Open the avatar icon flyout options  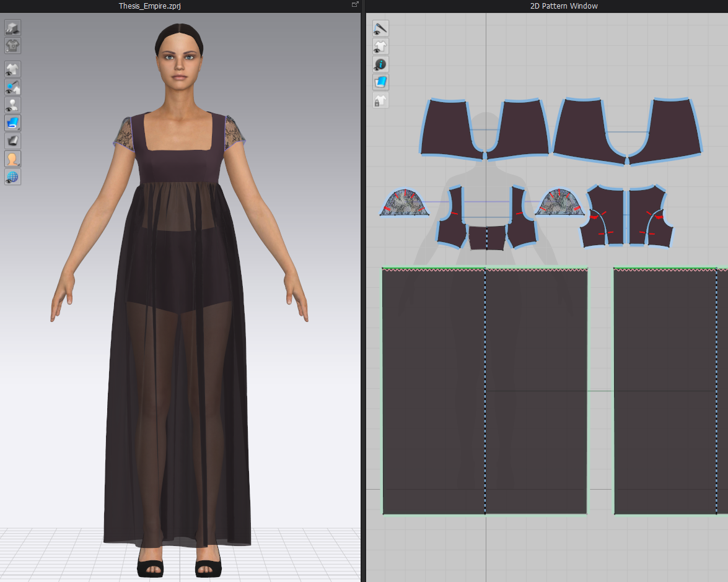tap(18, 164)
